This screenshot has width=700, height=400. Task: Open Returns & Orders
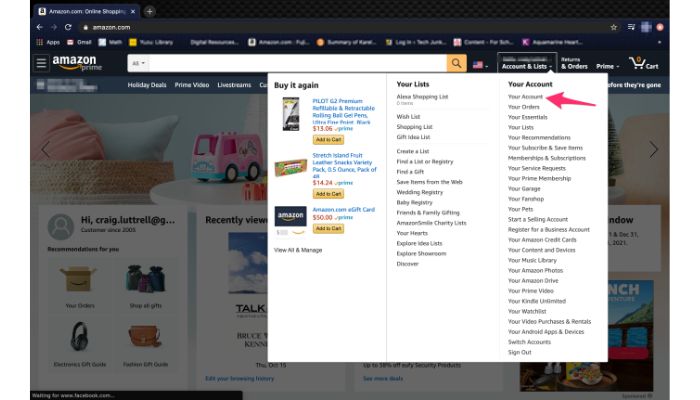(574, 63)
